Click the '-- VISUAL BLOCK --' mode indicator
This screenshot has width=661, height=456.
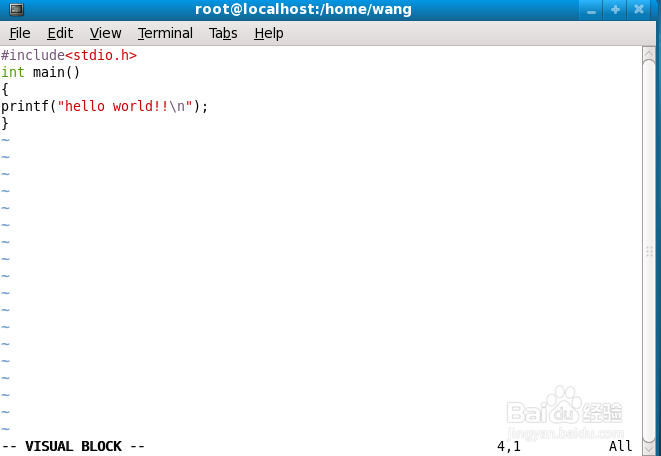[73, 446]
